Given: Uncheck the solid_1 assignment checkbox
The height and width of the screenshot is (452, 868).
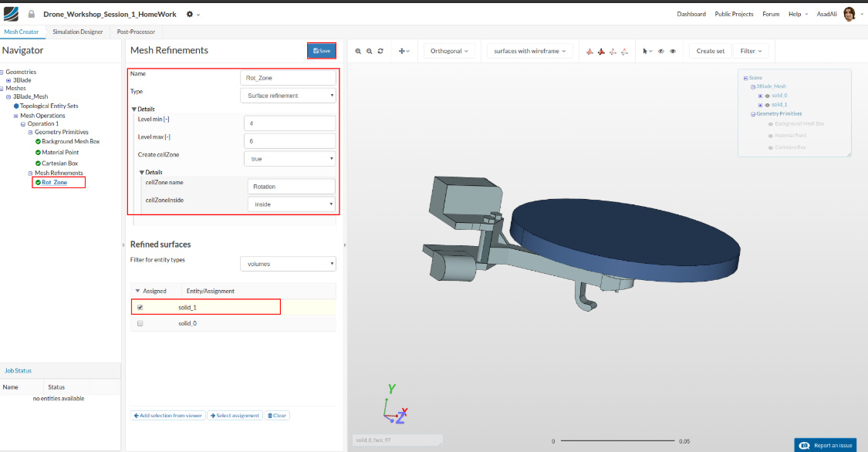Looking at the screenshot, I should [140, 307].
